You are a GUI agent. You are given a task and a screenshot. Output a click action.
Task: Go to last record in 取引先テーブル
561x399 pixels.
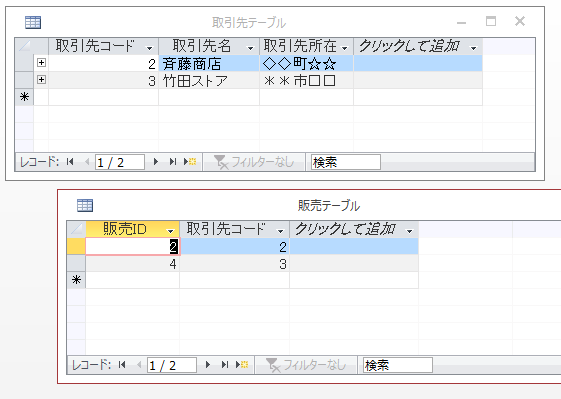point(173,162)
